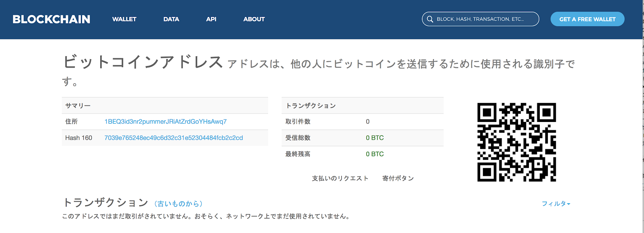Screen dimensions: 644x233
Task: Click the 支払いのリクエスト link
Action: (340, 178)
